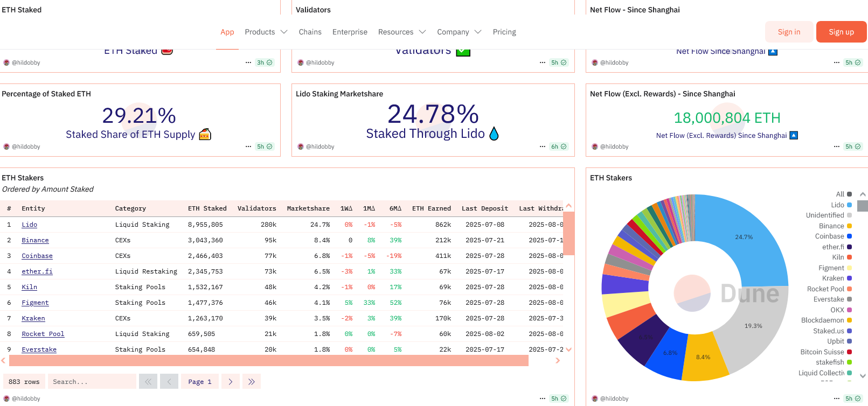Click 5h refresh badge on Net Flow Excl. Rewards card

(x=853, y=146)
